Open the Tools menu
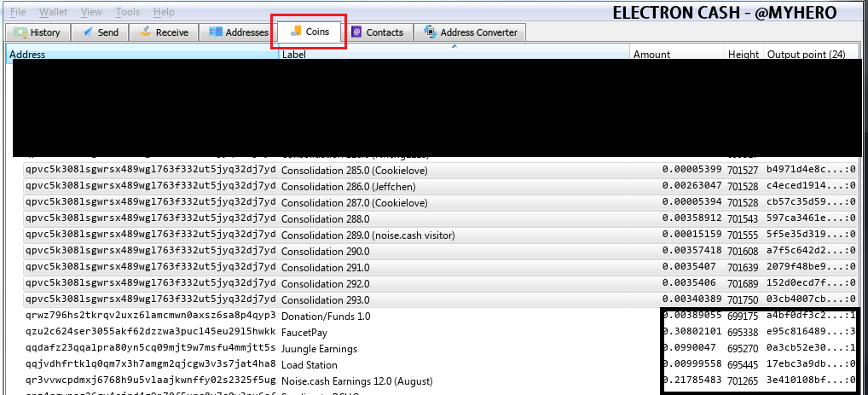The width and height of the screenshot is (868, 395). click(x=128, y=12)
